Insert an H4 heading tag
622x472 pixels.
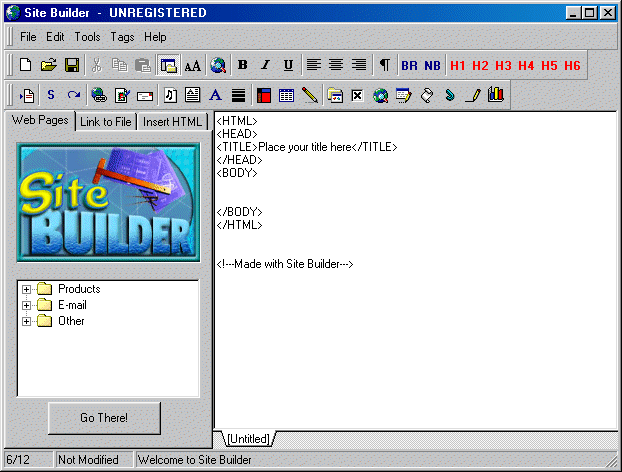click(526, 65)
